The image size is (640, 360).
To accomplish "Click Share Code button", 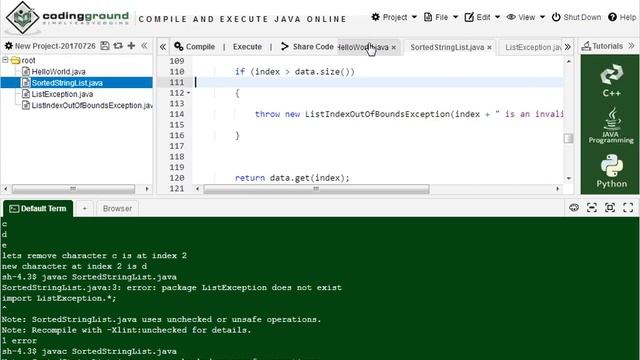I will point(307,47).
